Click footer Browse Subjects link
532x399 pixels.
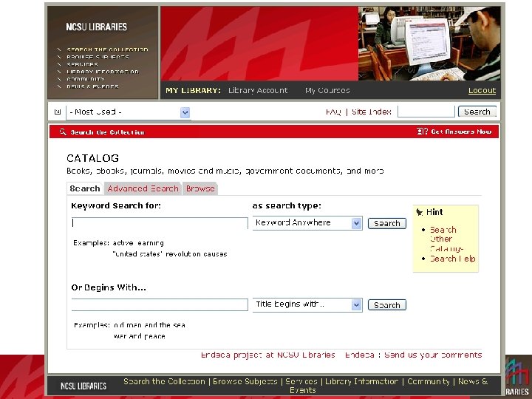(x=245, y=381)
